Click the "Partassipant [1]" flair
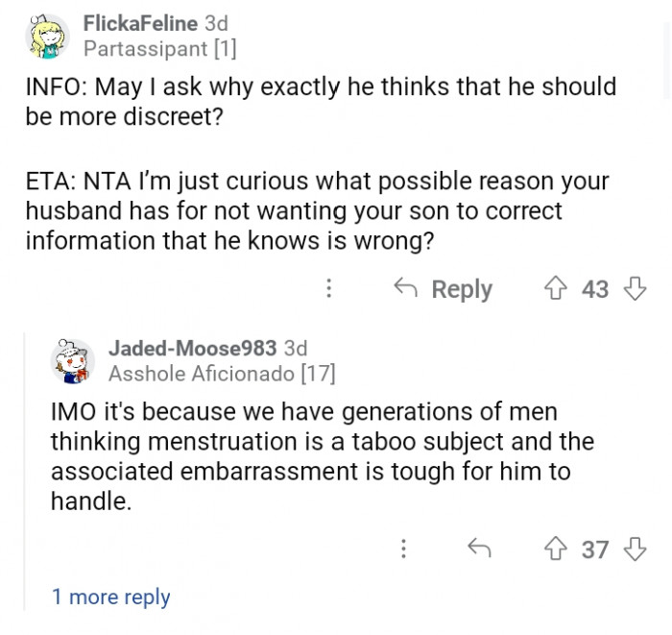The image size is (672, 635). pyautogui.click(x=159, y=47)
